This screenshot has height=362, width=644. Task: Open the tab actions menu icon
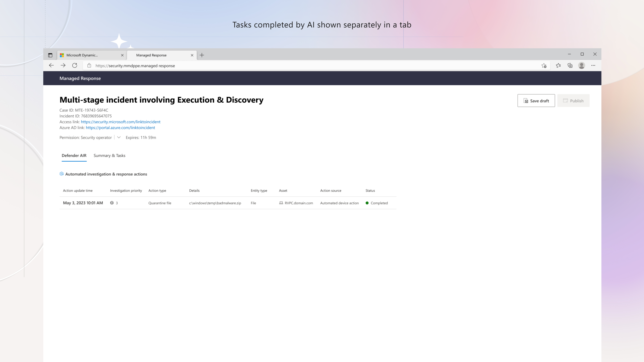50,55
